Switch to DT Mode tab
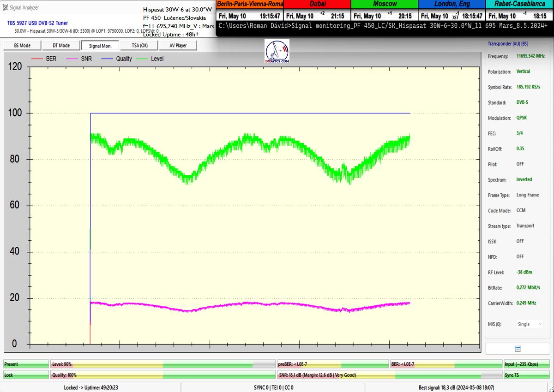The width and height of the screenshot is (554, 392). 61,46
